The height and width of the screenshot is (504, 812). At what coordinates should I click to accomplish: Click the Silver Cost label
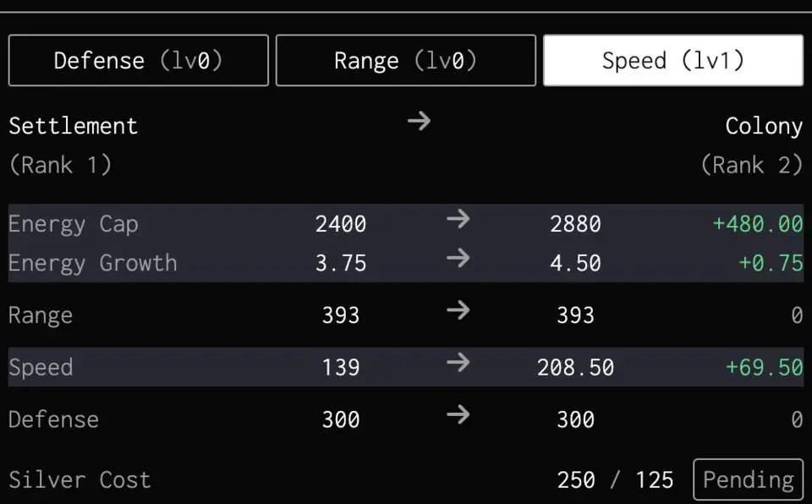coord(80,480)
